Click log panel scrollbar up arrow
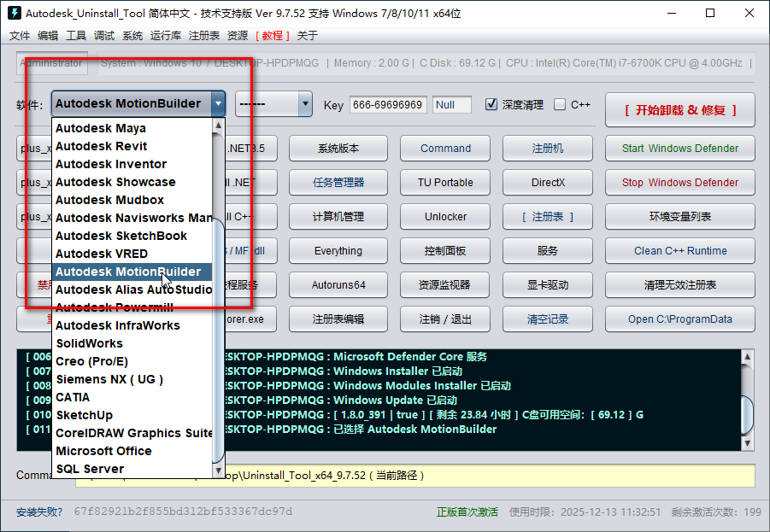Screen dimensions: 770x532 [x=748, y=357]
